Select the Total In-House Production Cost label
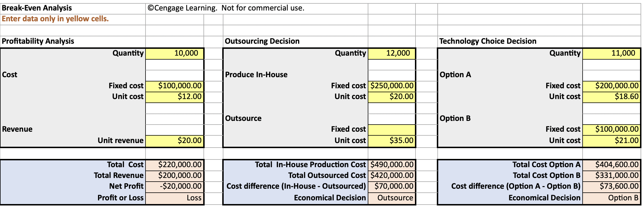The width and height of the screenshot is (644, 210). click(x=310, y=165)
